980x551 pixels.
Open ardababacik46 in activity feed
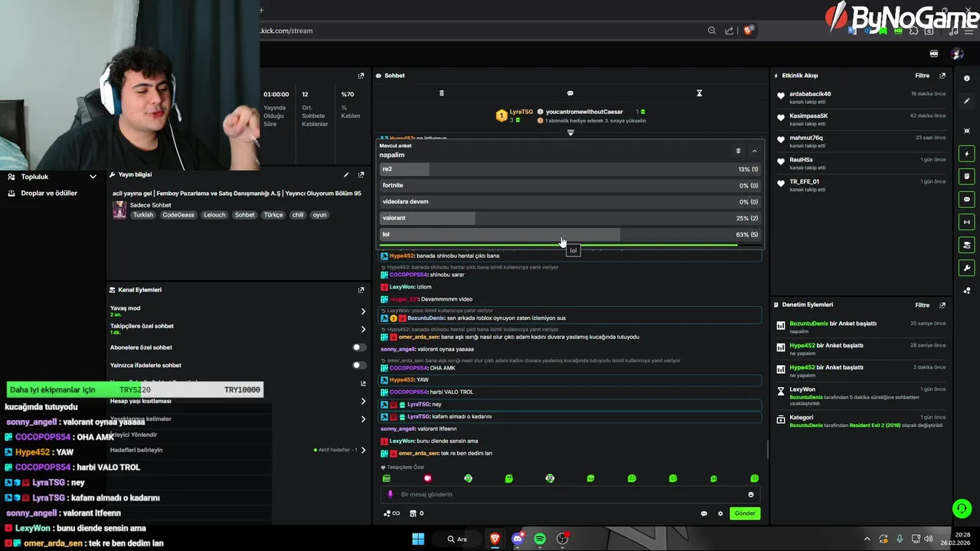coord(810,94)
